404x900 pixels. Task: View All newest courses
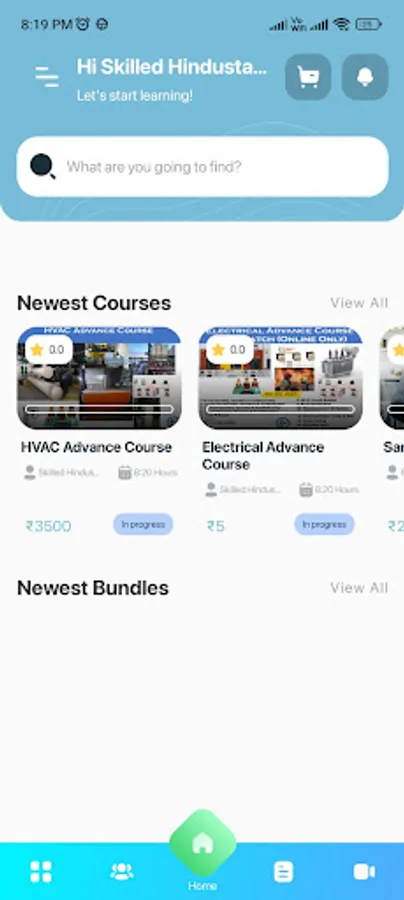(359, 302)
